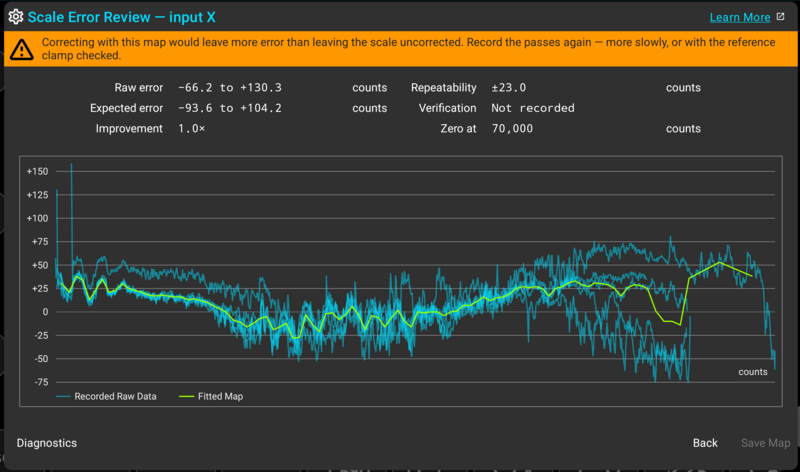
Task: Click the +150 axis label on the chart
Action: click(x=37, y=171)
